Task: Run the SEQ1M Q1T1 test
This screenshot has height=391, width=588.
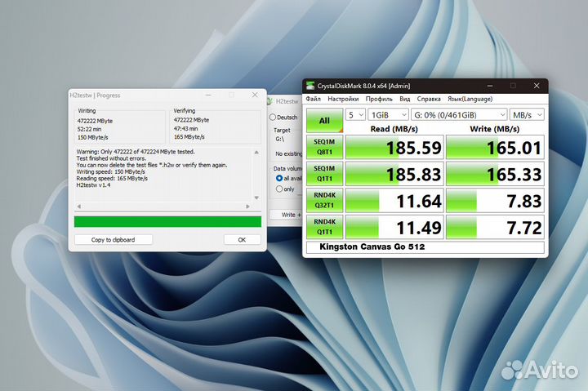Action: point(324,174)
